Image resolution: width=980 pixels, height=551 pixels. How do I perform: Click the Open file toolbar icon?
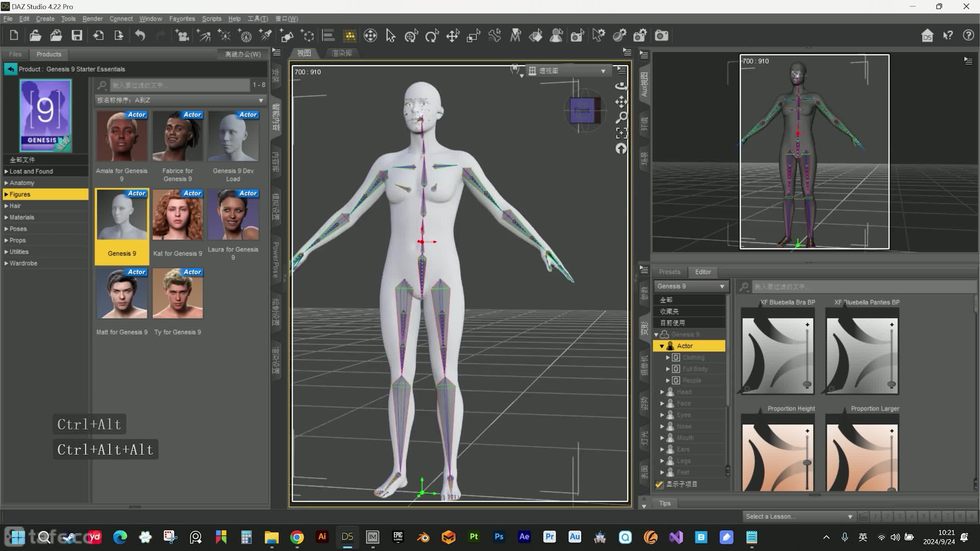pos(35,36)
